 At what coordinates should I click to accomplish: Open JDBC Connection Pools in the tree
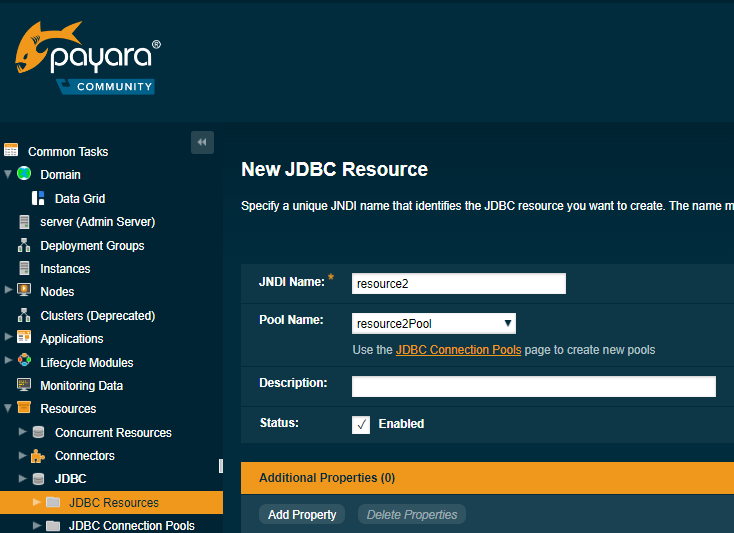(x=131, y=525)
